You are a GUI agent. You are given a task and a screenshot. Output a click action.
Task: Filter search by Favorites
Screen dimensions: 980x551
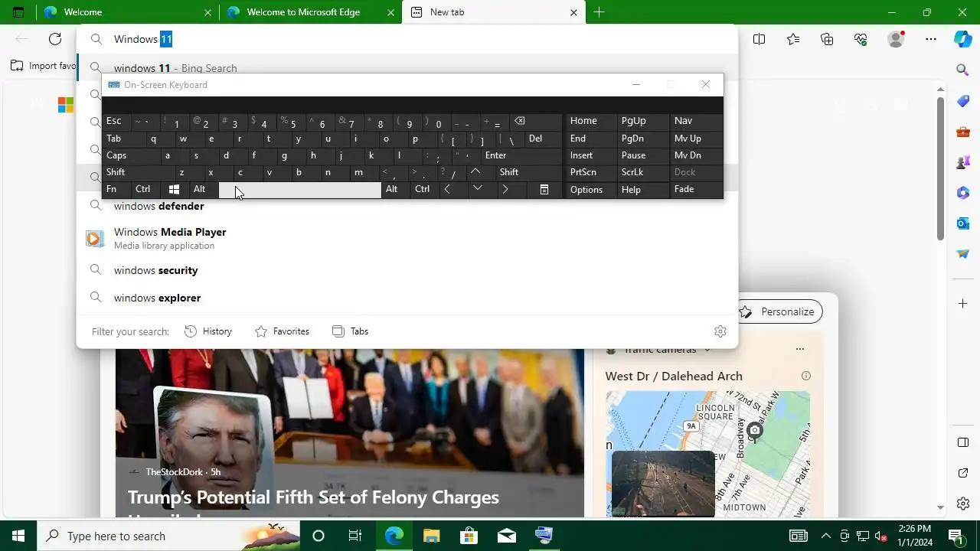coord(282,331)
